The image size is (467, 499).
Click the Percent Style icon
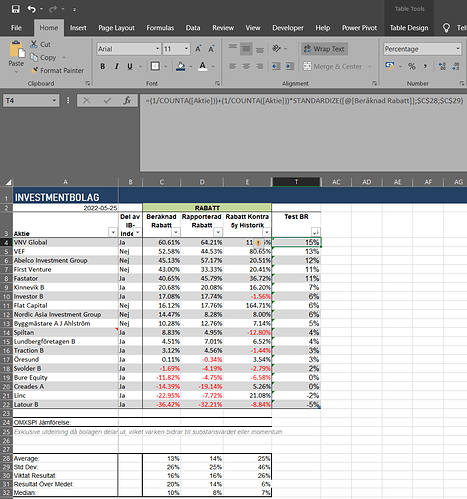point(412,66)
